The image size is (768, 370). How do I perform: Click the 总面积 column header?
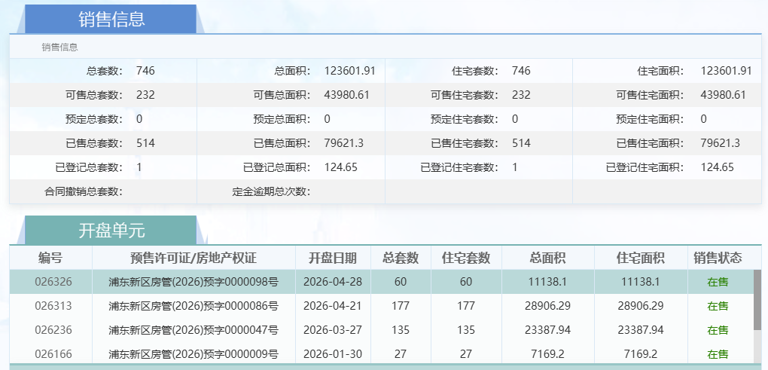548,257
